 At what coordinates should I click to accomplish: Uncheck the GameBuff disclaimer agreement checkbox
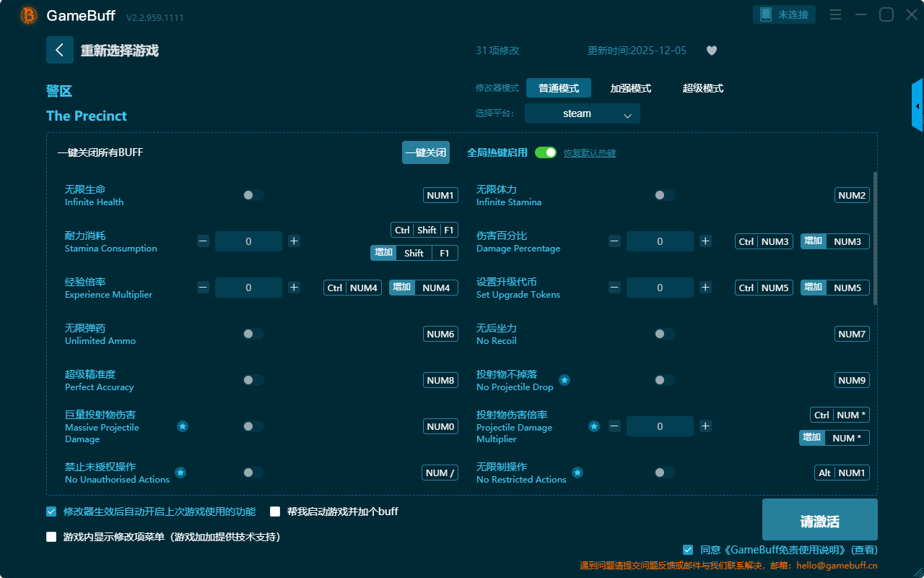(688, 550)
